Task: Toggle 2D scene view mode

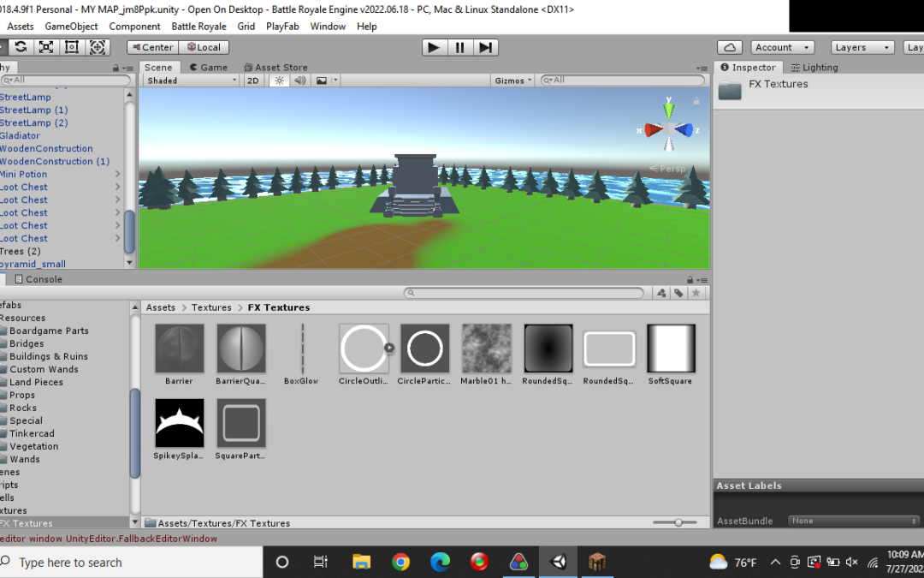Action: point(252,80)
